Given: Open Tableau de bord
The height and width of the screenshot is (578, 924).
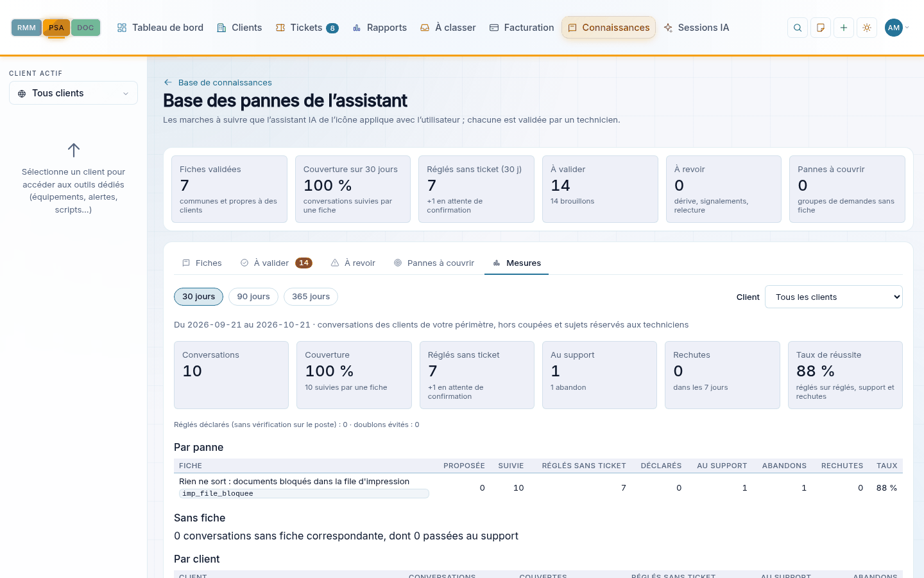Looking at the screenshot, I should point(160,28).
